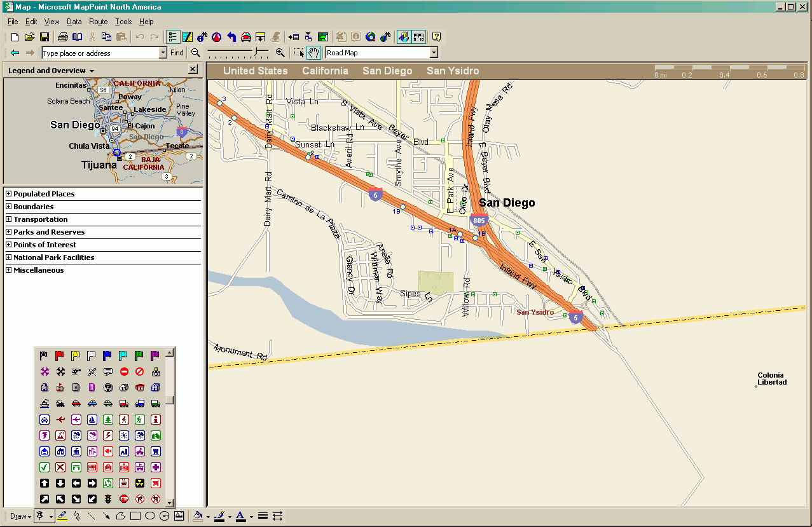812x527 pixels.
Task: Expand National Park Facilities section
Action: click(9, 257)
